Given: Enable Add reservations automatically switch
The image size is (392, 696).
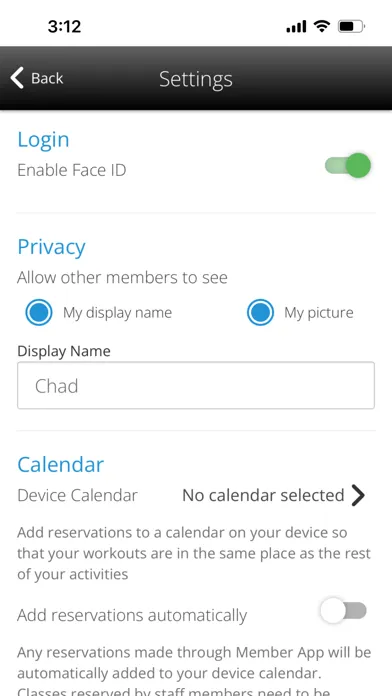Looking at the screenshot, I should 343,611.
